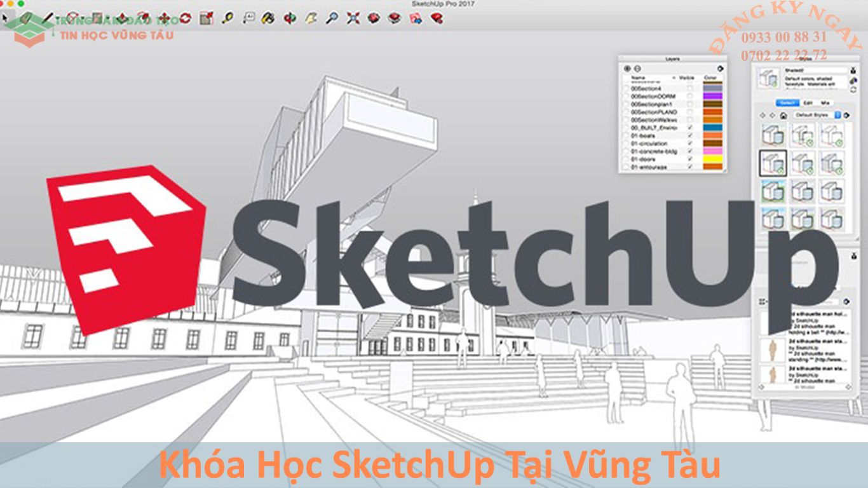This screenshot has height=488, width=868.
Task: Activate the Text label tool
Action: (x=248, y=18)
